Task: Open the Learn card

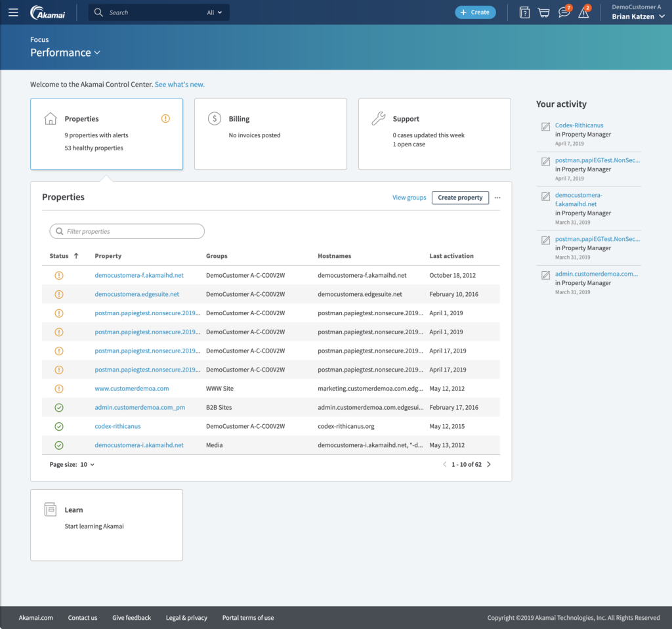Action: click(x=107, y=525)
